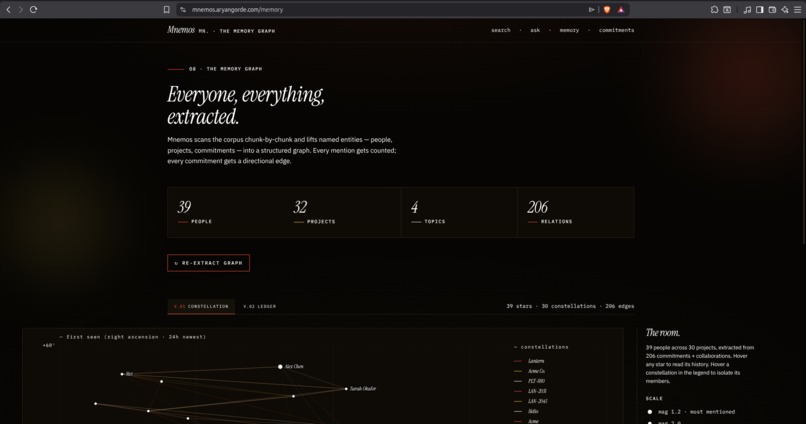
Task: Switch to the V.02 Ledger tab
Action: click(260, 306)
